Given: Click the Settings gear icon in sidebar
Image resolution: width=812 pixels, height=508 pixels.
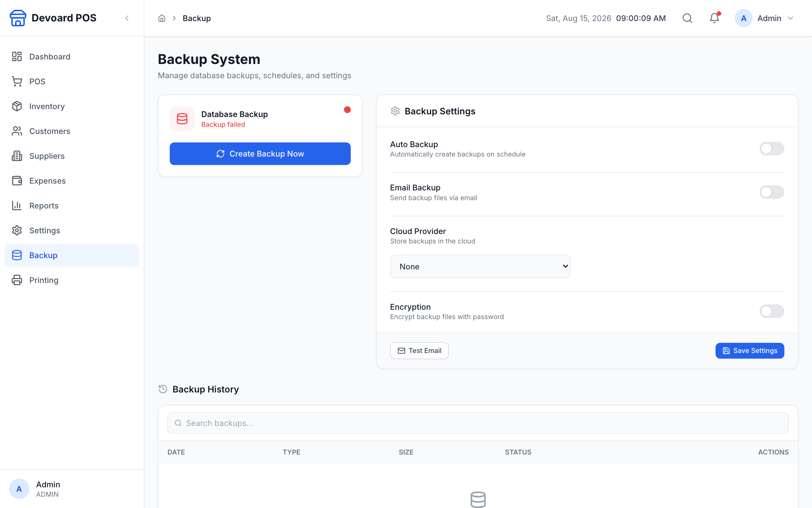Looking at the screenshot, I should coord(17,230).
